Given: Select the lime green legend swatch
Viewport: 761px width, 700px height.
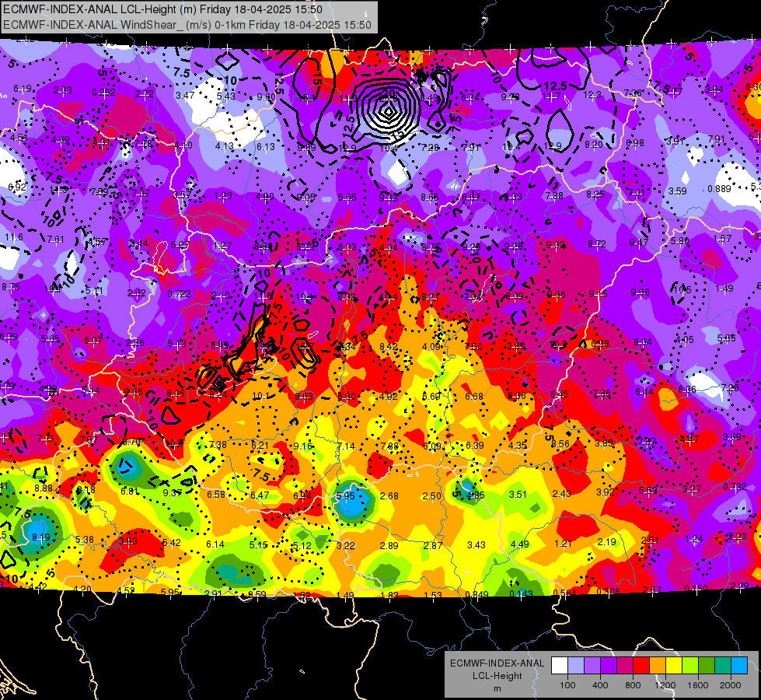Looking at the screenshot, I should [690, 666].
